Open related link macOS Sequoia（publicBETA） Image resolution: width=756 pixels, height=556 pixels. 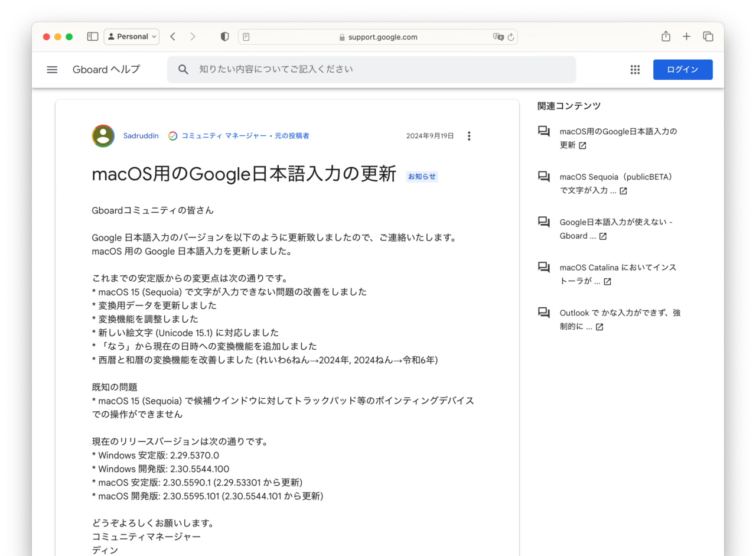pyautogui.click(x=616, y=184)
